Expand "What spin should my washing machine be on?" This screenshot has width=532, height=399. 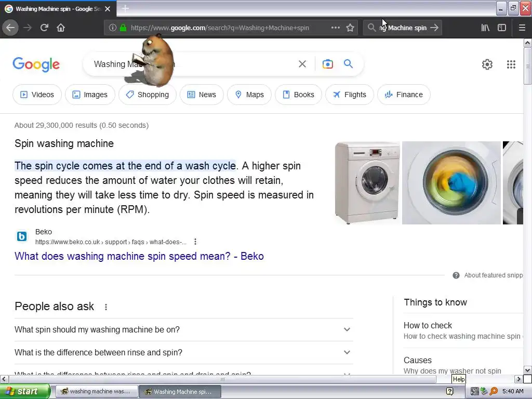(183, 329)
